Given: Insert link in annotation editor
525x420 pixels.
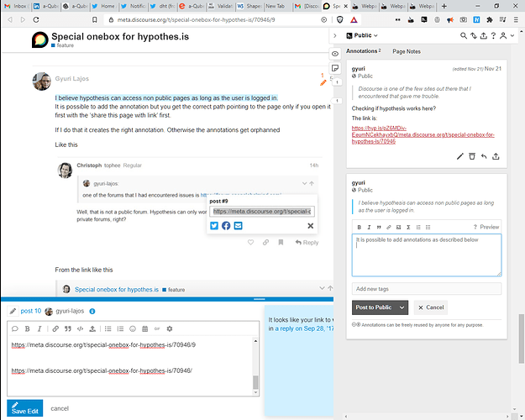Looking at the screenshot, I should click(389, 227).
